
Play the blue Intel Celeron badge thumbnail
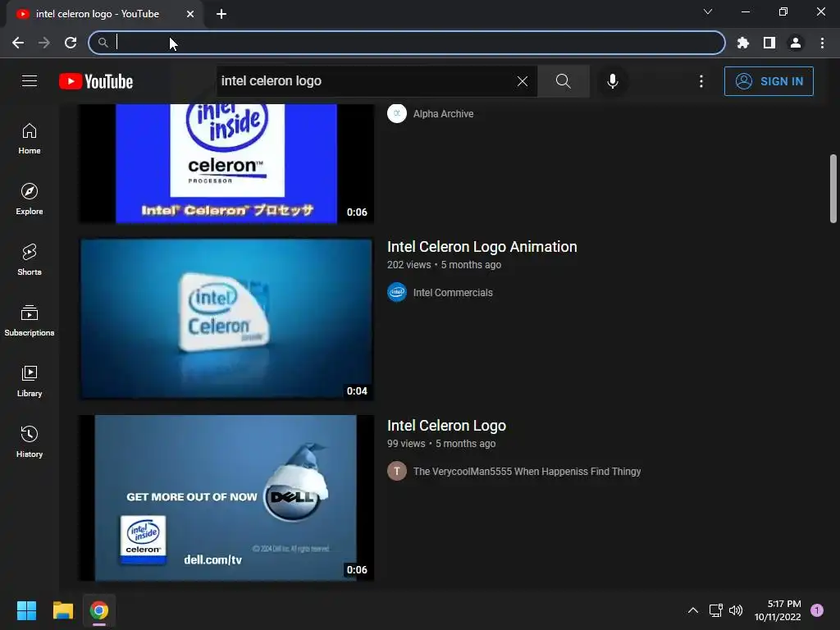tap(226, 319)
